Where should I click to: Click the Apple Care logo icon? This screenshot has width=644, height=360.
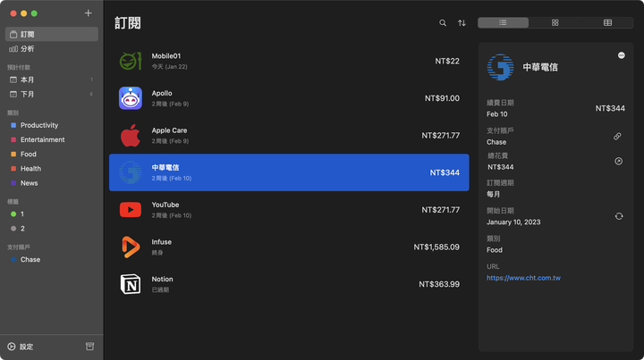click(131, 135)
